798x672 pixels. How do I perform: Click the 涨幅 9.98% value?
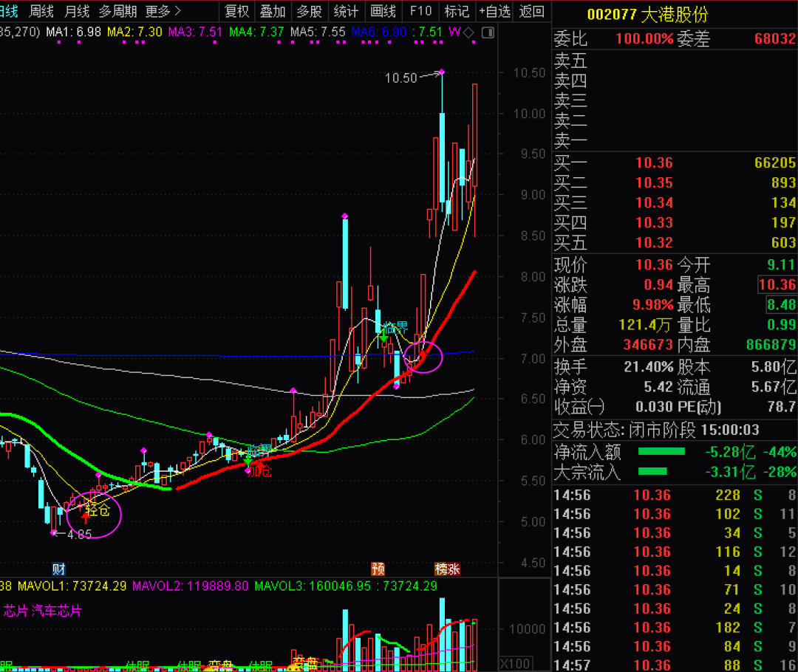tap(652, 305)
